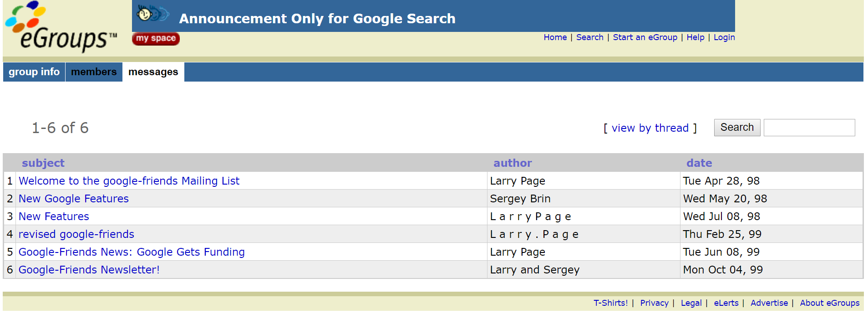Image resolution: width=868 pixels, height=314 pixels.
Task: Switch to the members tab
Action: tap(94, 72)
